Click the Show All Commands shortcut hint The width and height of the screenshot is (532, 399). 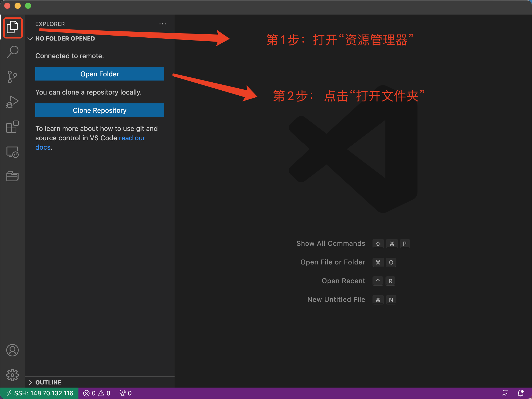(331, 243)
